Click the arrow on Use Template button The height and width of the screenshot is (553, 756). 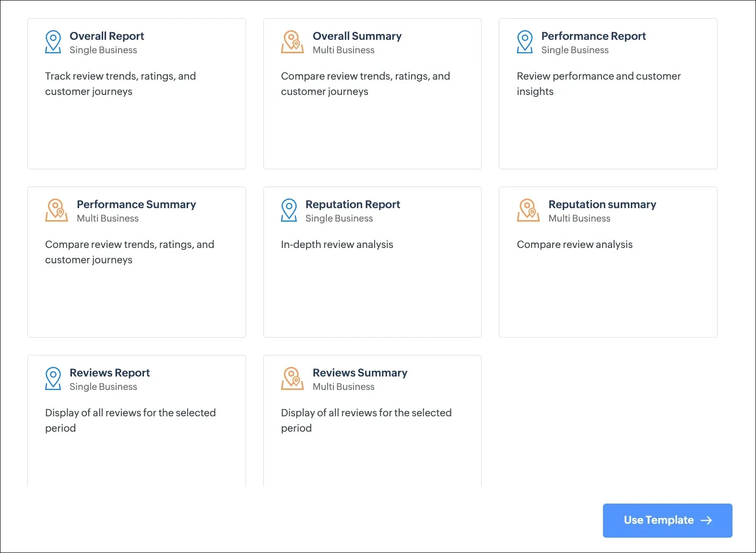(706, 520)
